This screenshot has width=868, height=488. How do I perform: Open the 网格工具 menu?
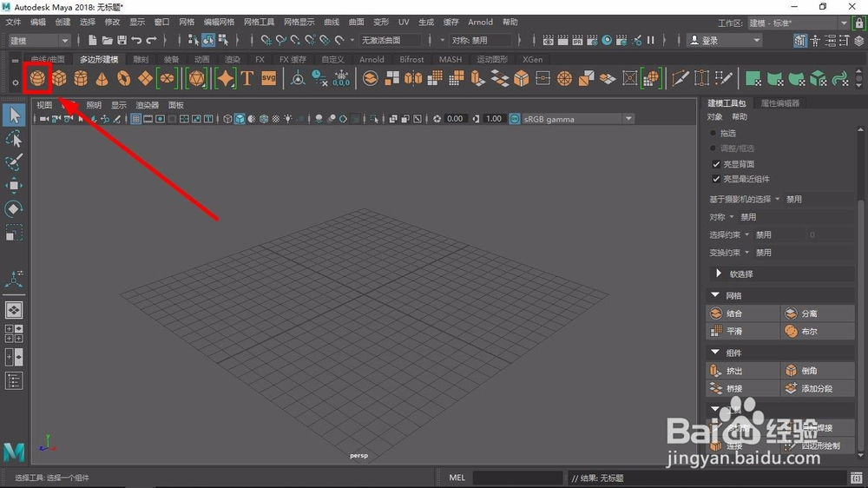click(x=259, y=23)
